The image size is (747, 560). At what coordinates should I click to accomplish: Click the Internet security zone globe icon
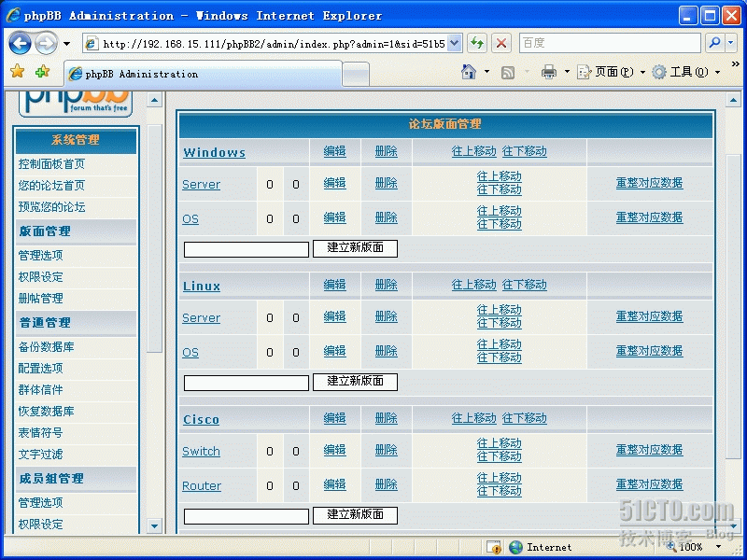515,547
